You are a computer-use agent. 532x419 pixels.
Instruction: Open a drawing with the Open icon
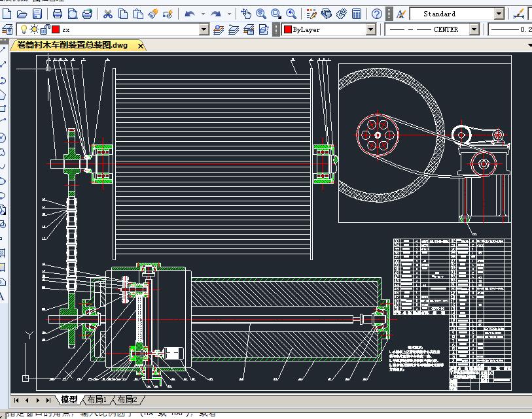[x=22, y=14]
